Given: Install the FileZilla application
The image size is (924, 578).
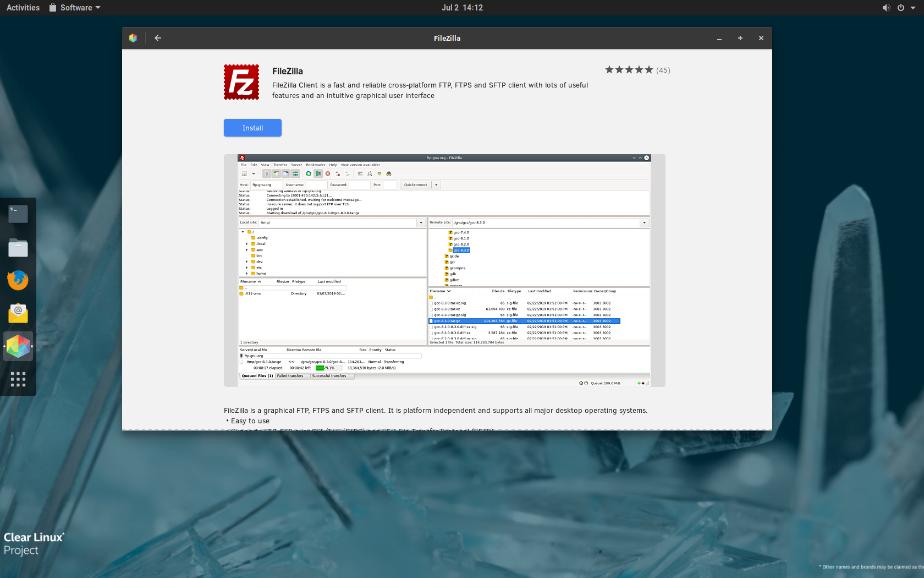Looking at the screenshot, I should pyautogui.click(x=252, y=128).
